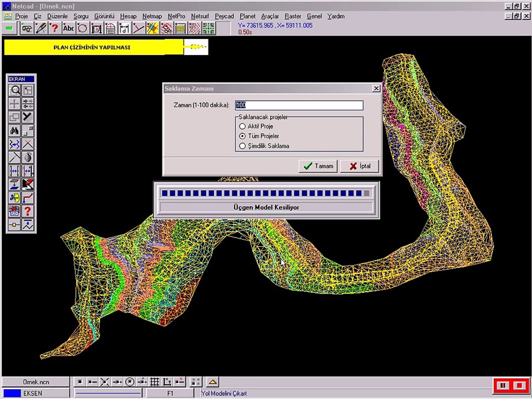
Task: Click the grid snap icon in bottom bar
Action: 154,382
